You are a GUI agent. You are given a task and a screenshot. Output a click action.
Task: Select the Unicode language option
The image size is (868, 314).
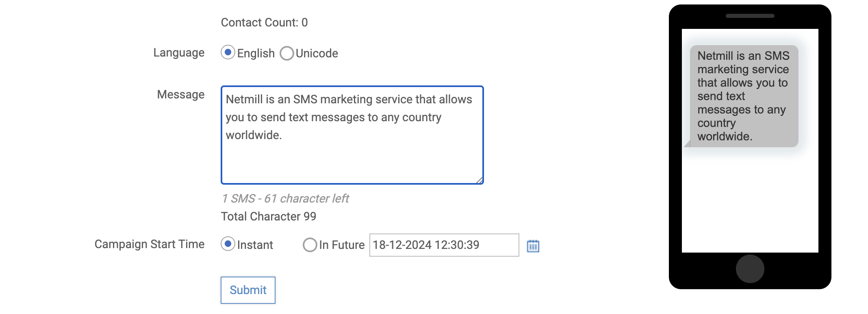[287, 53]
